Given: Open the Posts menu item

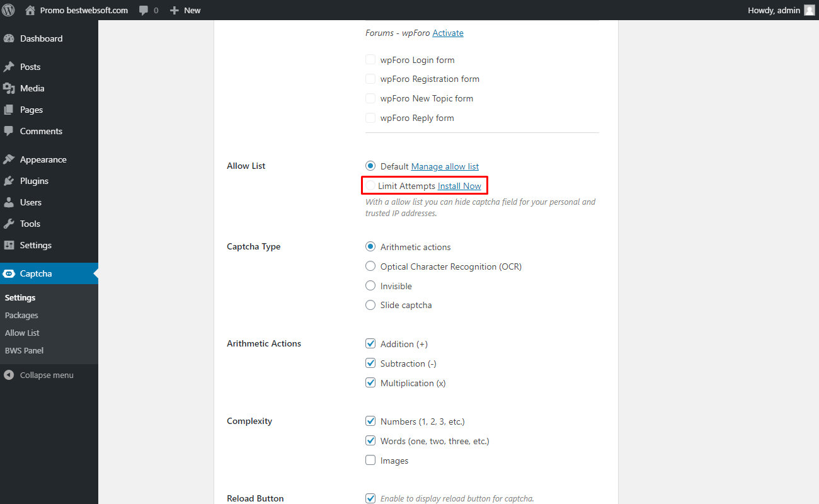Looking at the screenshot, I should pos(49,67).
